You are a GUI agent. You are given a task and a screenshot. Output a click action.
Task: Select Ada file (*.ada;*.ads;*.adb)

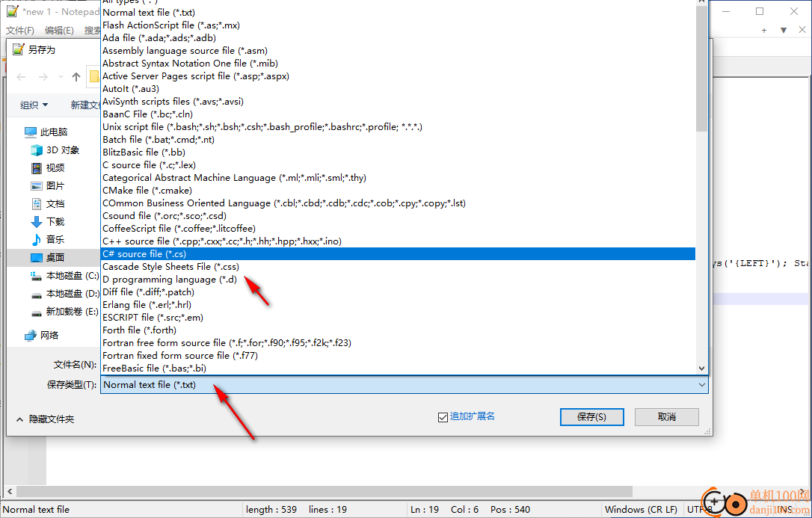click(398, 38)
